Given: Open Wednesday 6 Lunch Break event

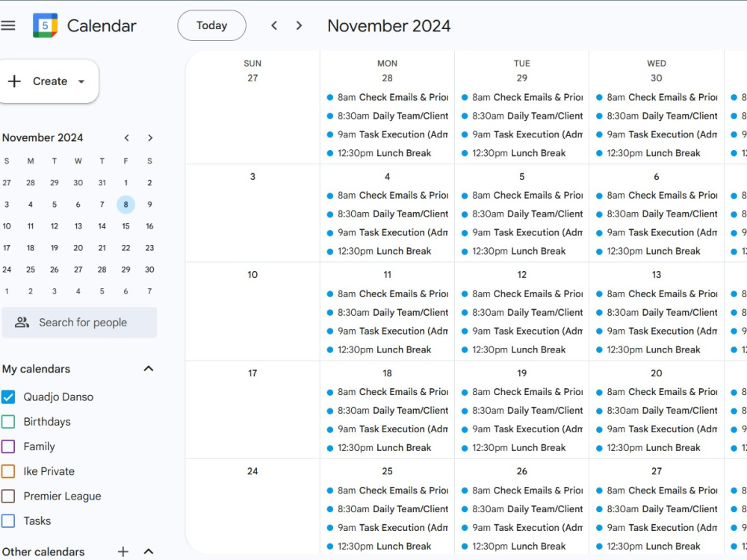Looking at the screenshot, I should [x=657, y=251].
